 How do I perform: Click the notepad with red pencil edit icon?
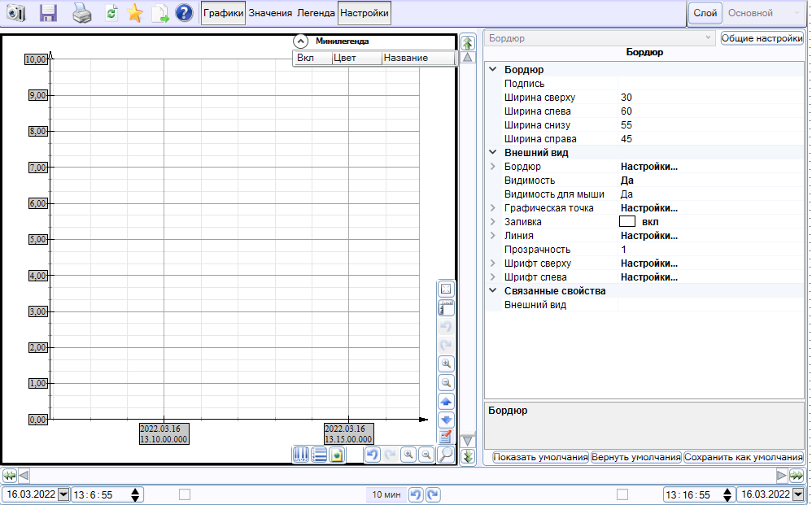pos(446,437)
